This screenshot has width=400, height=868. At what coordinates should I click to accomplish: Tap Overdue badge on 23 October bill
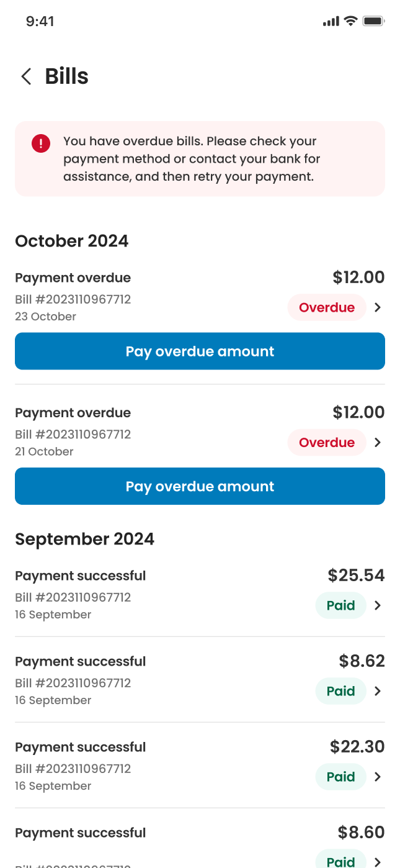pyautogui.click(x=327, y=307)
